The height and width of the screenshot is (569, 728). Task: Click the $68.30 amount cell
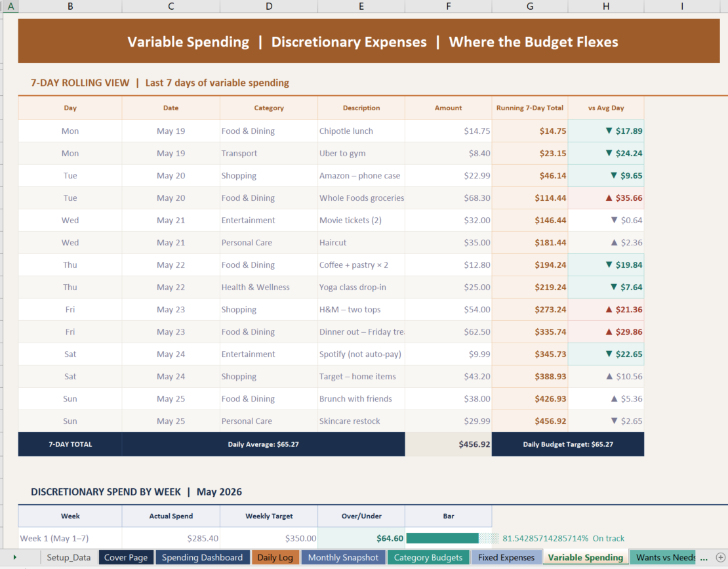pyautogui.click(x=449, y=198)
